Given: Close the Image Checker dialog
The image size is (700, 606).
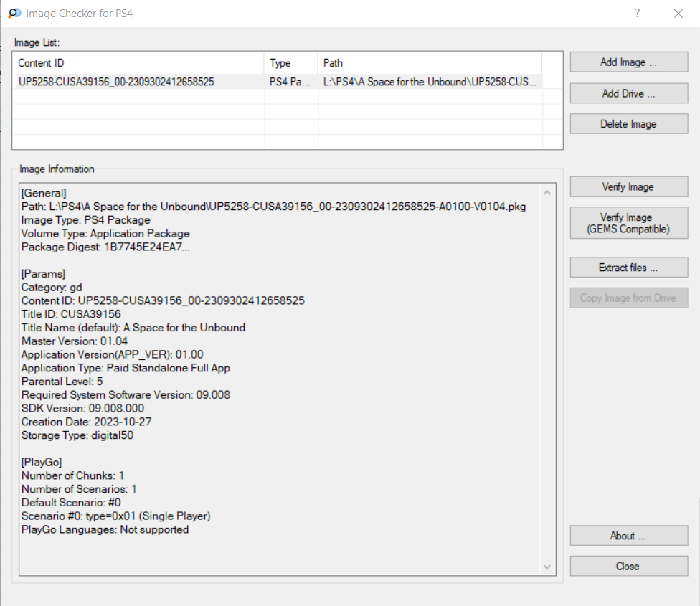Looking at the screenshot, I should tap(628, 566).
